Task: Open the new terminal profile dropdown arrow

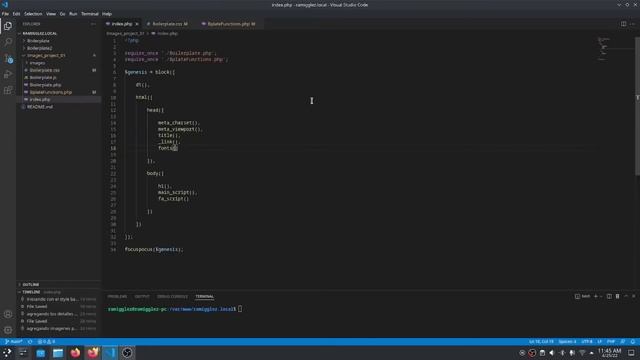Action: (x=601, y=296)
